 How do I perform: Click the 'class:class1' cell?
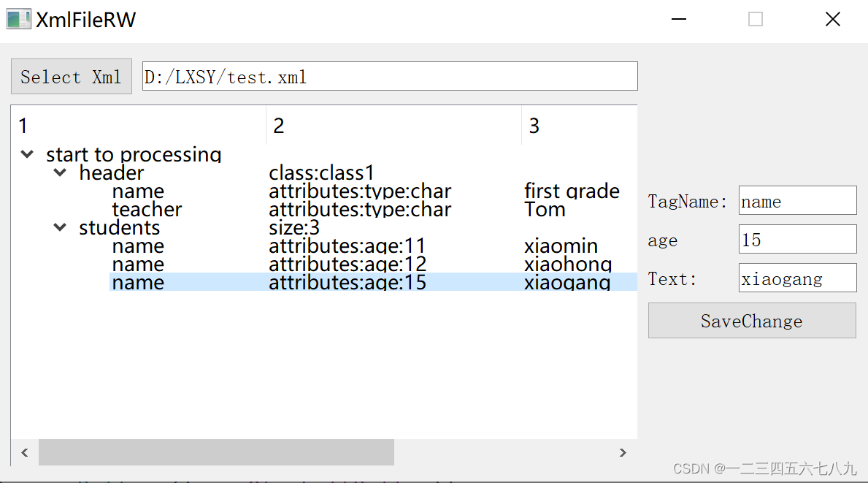coord(322,172)
